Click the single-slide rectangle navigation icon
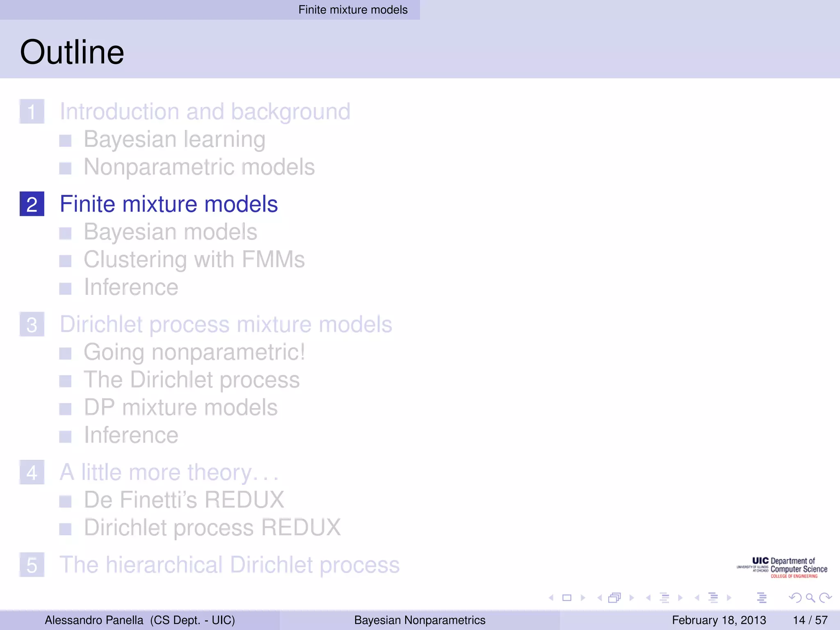The height and width of the screenshot is (630, 840). pos(567,598)
